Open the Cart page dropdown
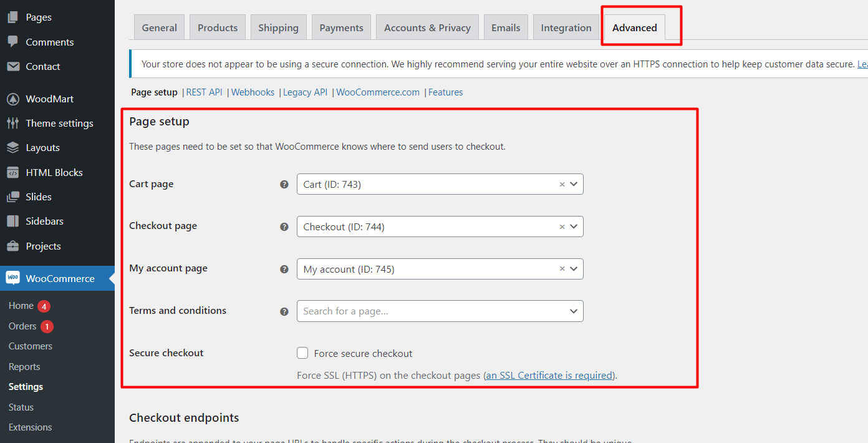 (x=440, y=184)
